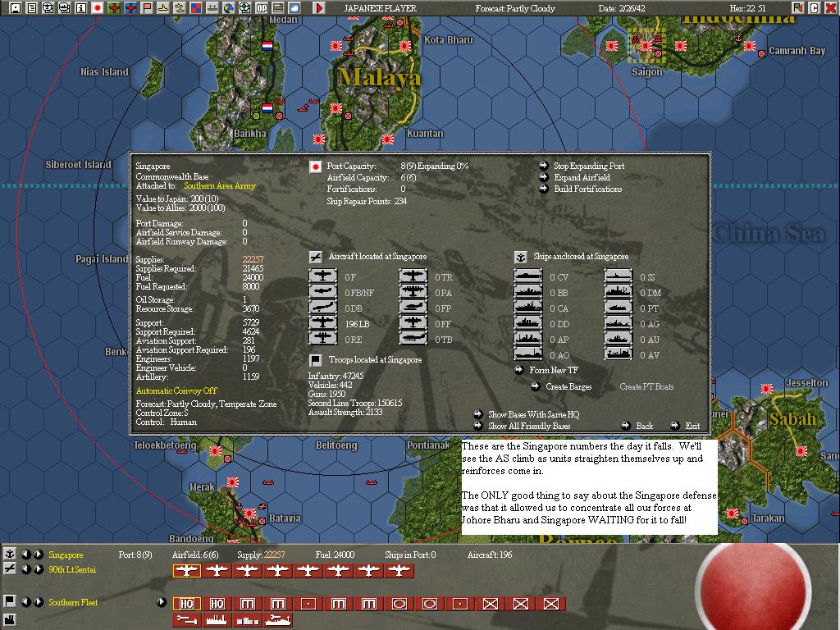The image size is (840, 630).
Task: Click the single yellow ship toolbar icon
Action: pos(163,8)
